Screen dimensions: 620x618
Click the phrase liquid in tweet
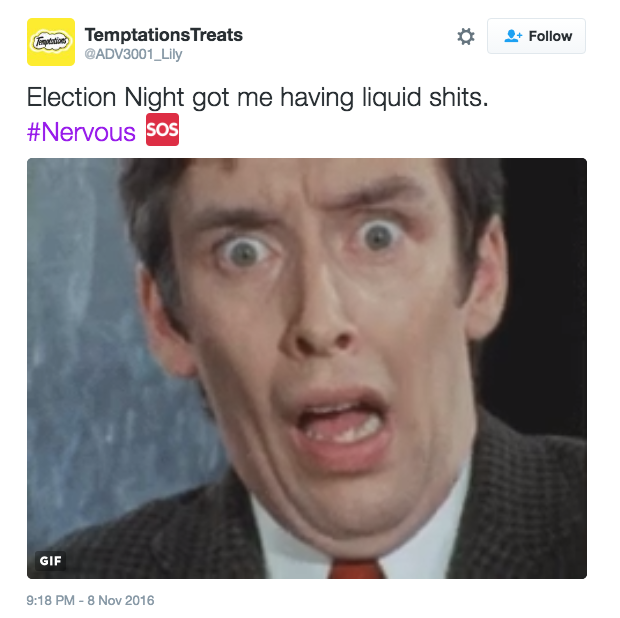coord(391,98)
